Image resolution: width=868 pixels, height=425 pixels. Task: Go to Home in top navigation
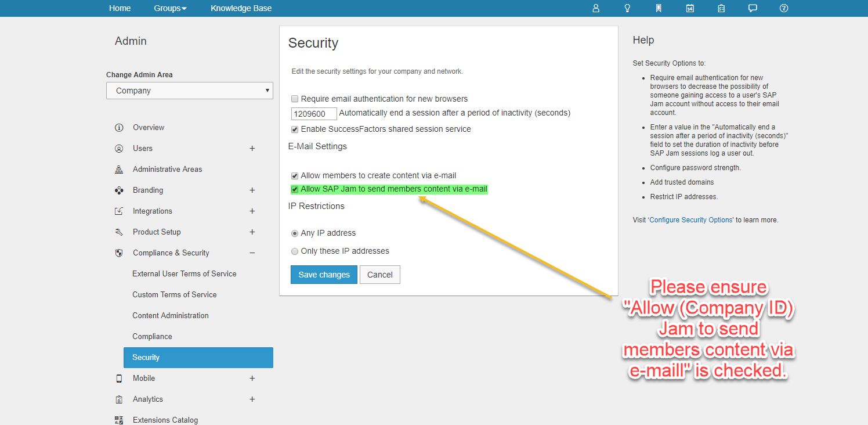[120, 8]
